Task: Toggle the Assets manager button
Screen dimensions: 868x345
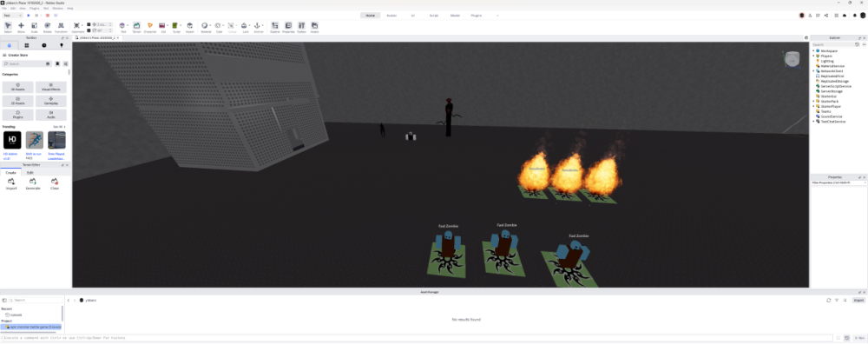Action: click(314, 28)
